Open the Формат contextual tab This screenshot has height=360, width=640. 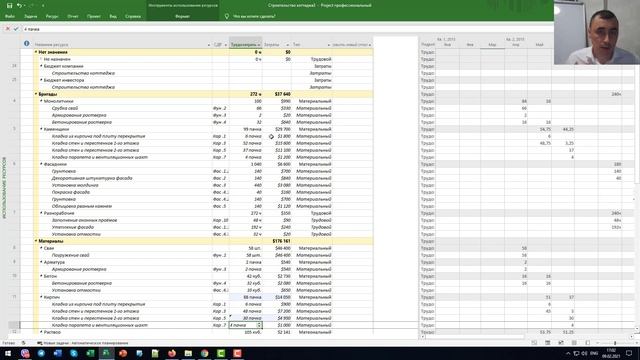click(x=182, y=16)
